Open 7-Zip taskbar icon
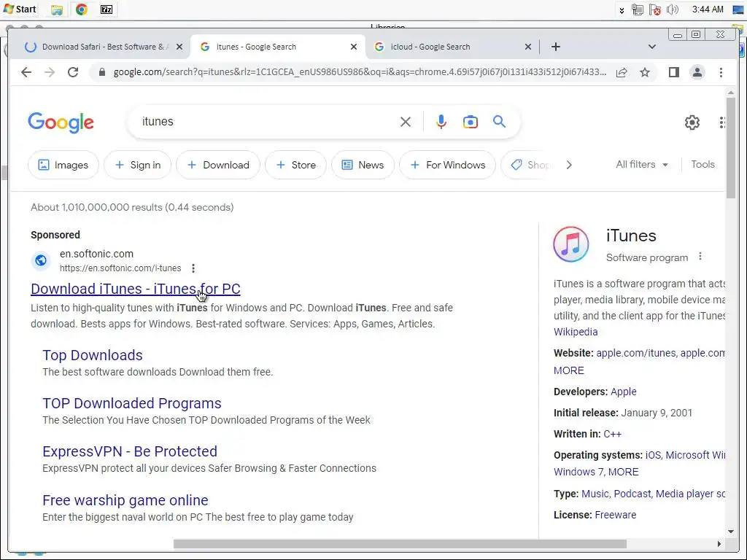Image resolution: width=747 pixels, height=560 pixels. [107, 9]
